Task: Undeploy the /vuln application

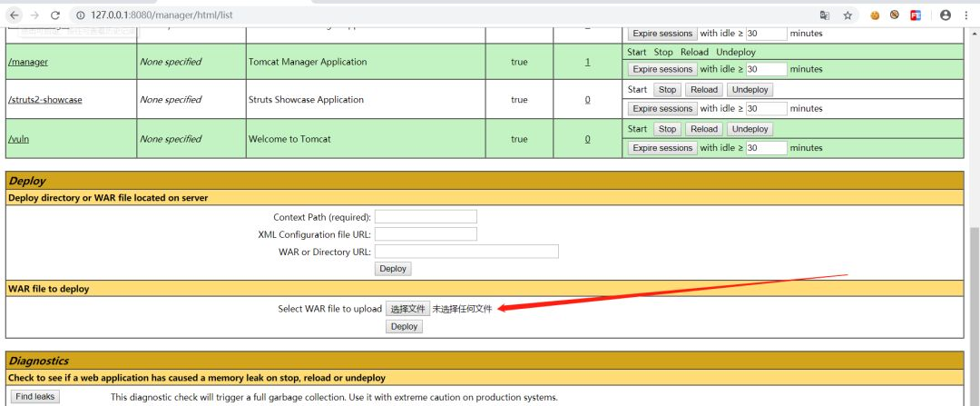Action: (x=750, y=130)
